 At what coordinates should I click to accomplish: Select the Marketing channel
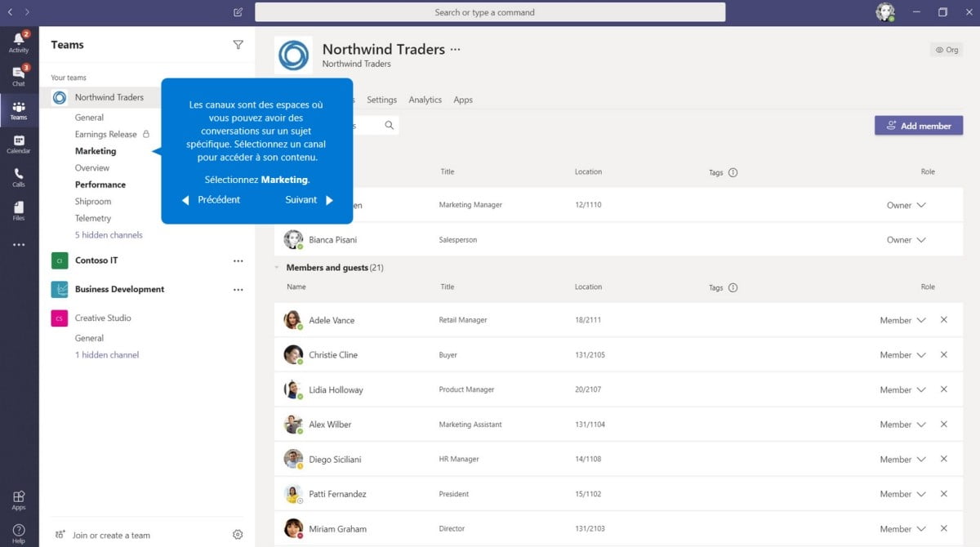(x=96, y=151)
